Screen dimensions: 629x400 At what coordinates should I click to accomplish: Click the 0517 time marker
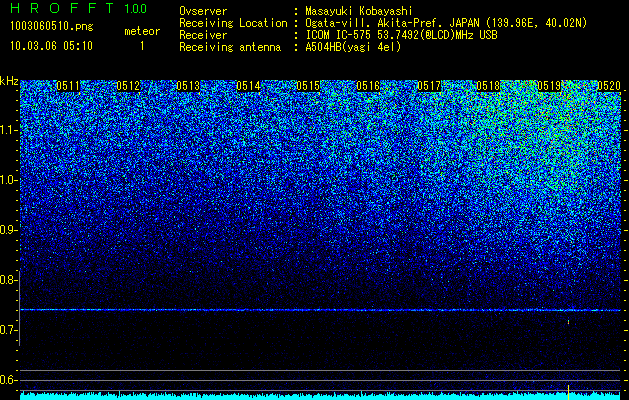pos(429,85)
